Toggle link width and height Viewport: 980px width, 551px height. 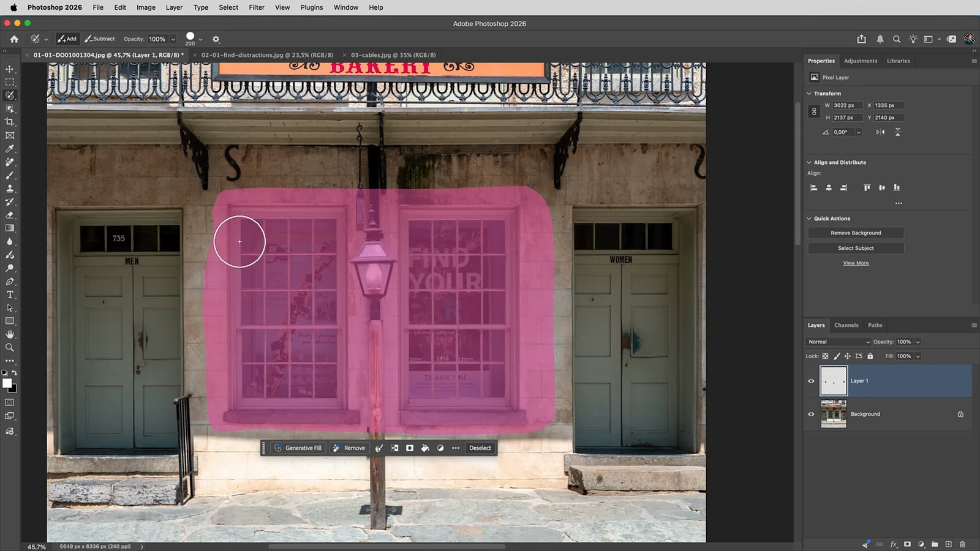(814, 111)
